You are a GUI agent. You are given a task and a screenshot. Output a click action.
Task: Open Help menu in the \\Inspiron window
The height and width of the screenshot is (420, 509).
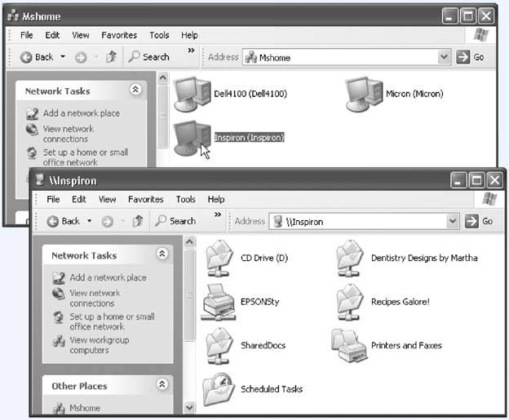[216, 199]
